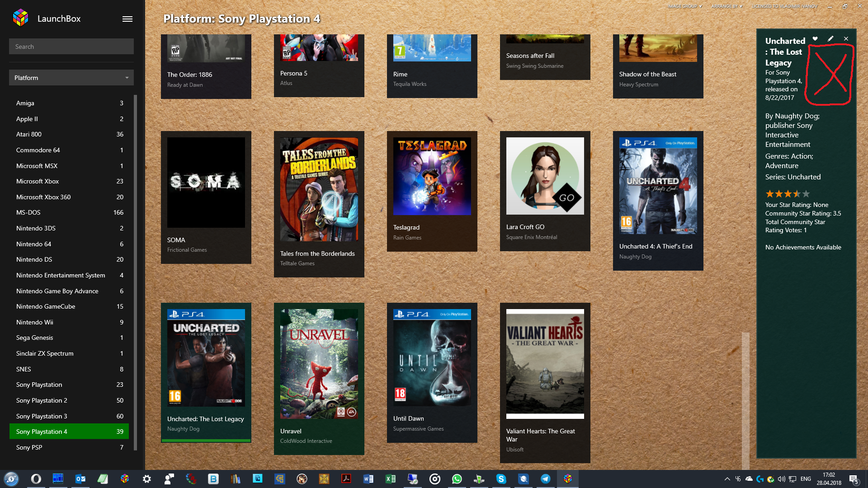Open the LaunchBox hamburger menu
This screenshot has width=868, height=488.
point(127,19)
